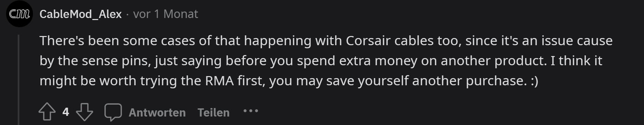Viewport: 644px width, 125px height.
Task: Click the Antworten reply button
Action: 157,112
